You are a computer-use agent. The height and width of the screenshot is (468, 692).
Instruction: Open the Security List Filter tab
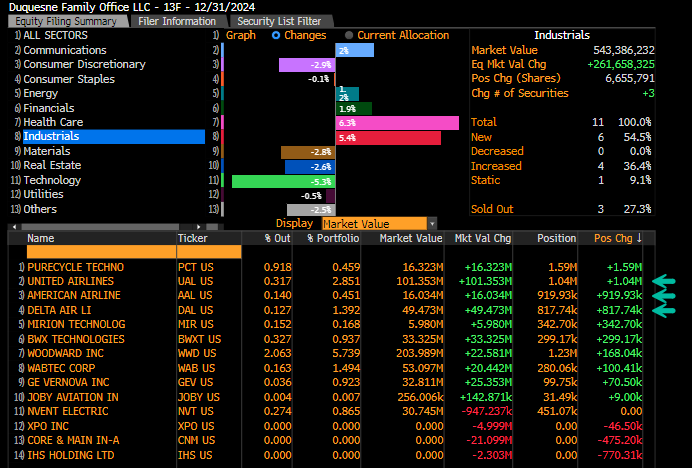click(280, 20)
